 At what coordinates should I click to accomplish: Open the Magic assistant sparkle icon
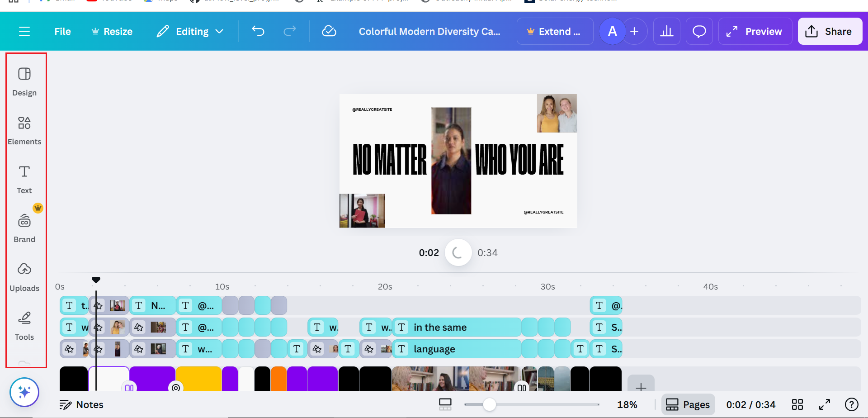(x=25, y=392)
